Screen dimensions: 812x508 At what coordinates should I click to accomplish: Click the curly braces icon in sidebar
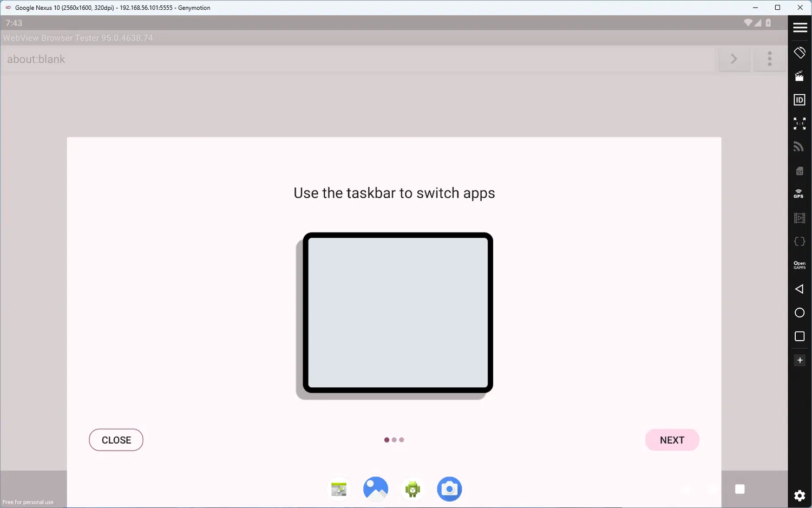tap(800, 242)
